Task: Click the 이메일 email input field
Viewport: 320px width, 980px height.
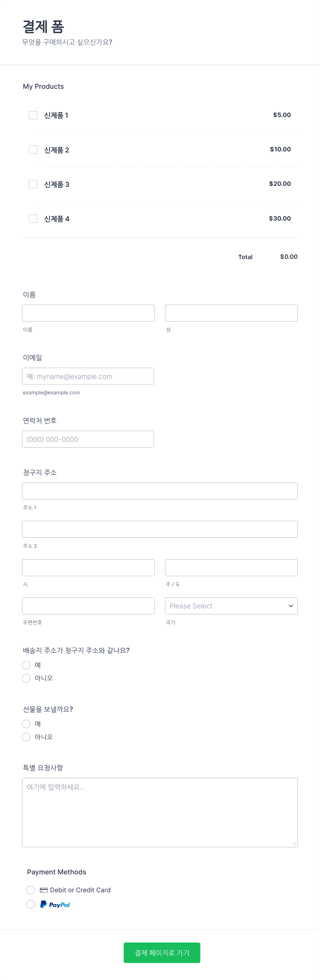Action: (88, 376)
